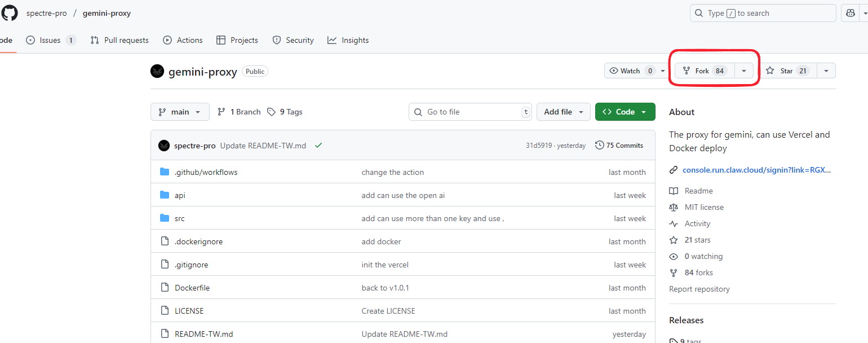Open the spectre-pro owner breadcrumb link

pyautogui.click(x=47, y=13)
